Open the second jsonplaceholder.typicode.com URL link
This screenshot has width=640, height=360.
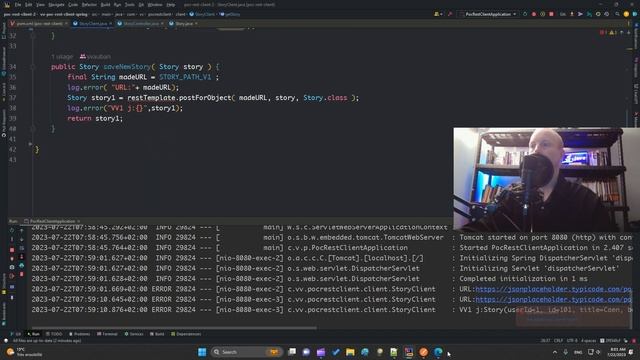(x=553, y=299)
